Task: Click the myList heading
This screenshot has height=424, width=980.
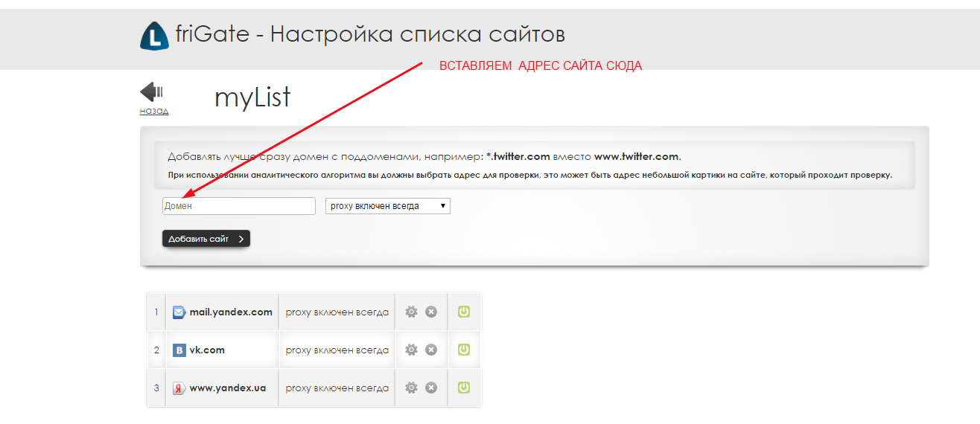Action: 252,97
